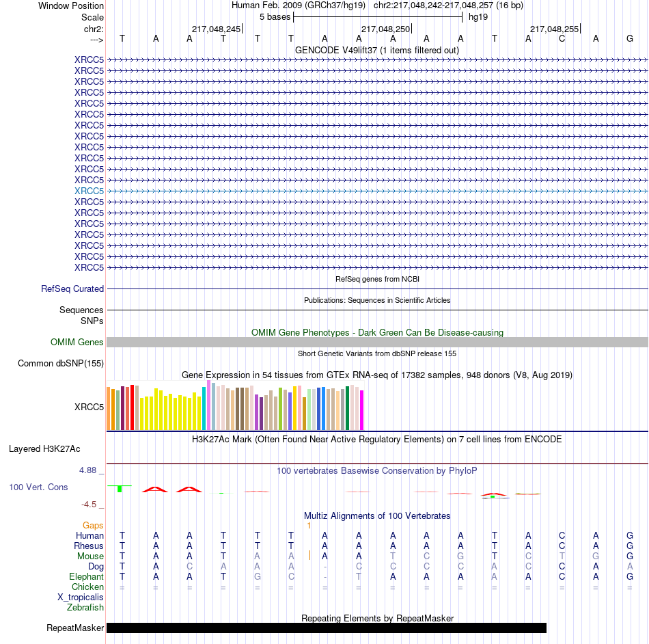
Task: Click the dark green bar in GTEx chart
Action: (347, 408)
